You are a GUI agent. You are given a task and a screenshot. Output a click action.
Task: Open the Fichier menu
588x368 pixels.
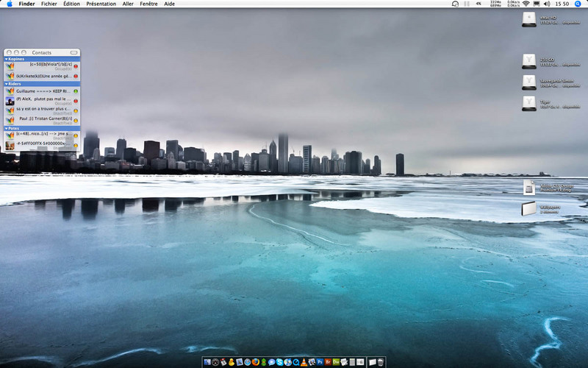[x=49, y=4]
